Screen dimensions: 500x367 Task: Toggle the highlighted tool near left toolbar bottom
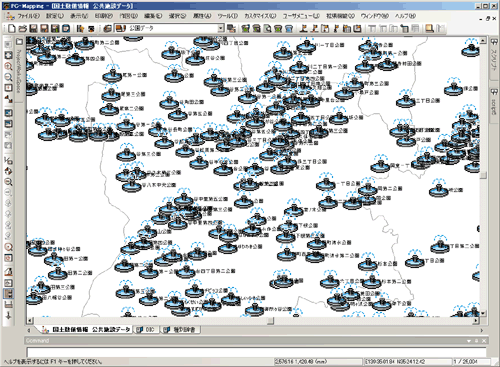click(x=9, y=294)
